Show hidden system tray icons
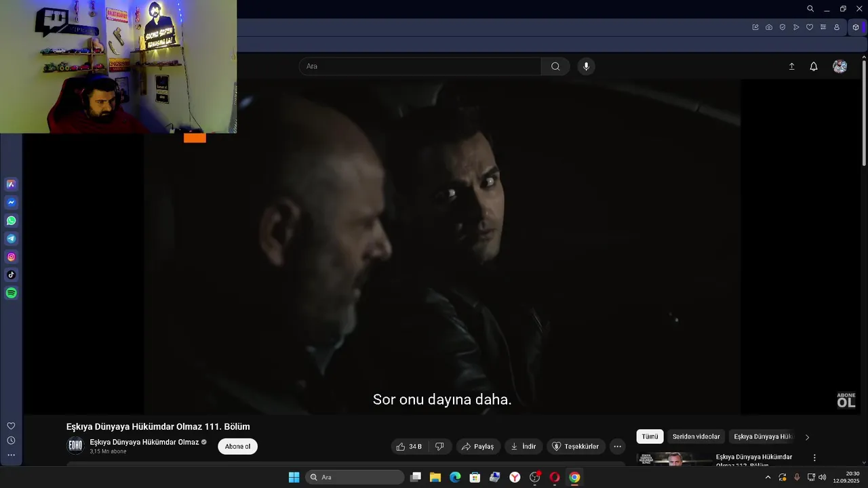The image size is (868, 488). [x=768, y=477]
